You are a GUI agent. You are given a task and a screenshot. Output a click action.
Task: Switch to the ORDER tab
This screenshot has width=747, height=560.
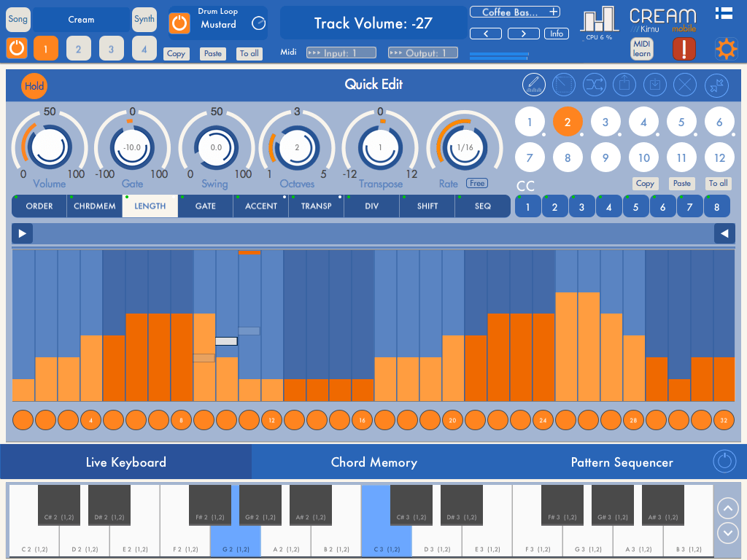(39, 206)
